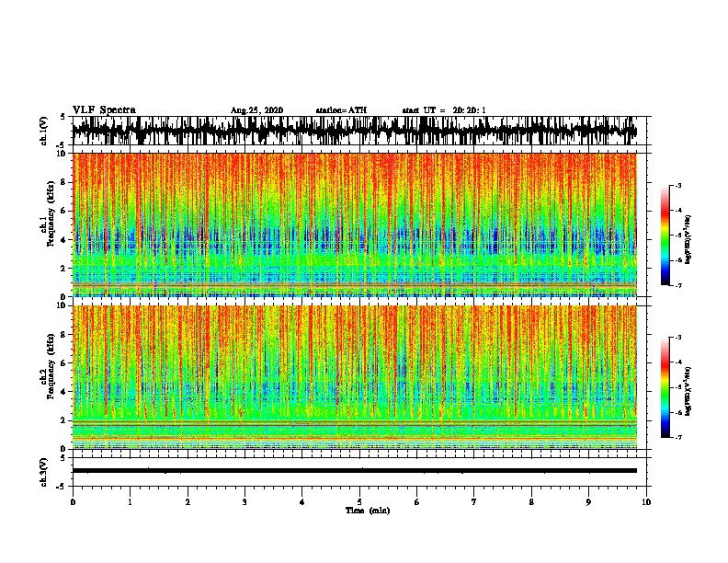This screenshot has width=728, height=563.
Task: Click the ch.1 spectrogram color bar
Action: click(x=665, y=236)
